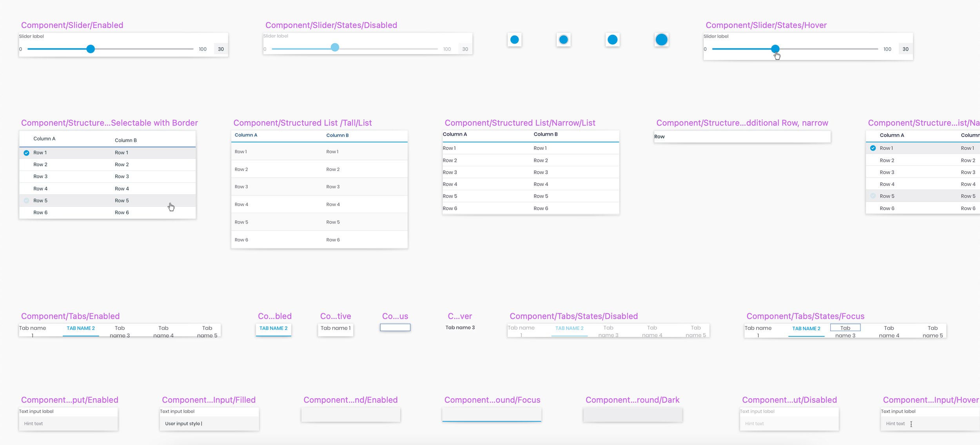Image resolution: width=980 pixels, height=445 pixels.
Task: Click the Component/Structured List /Tall/List frame title
Action: coord(302,123)
